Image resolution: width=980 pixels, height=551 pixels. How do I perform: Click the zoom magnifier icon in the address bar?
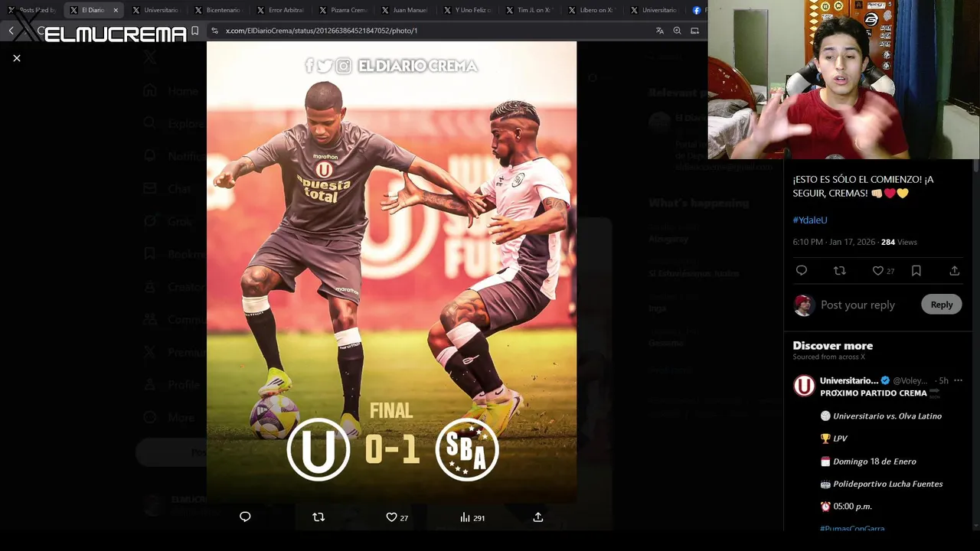point(677,31)
